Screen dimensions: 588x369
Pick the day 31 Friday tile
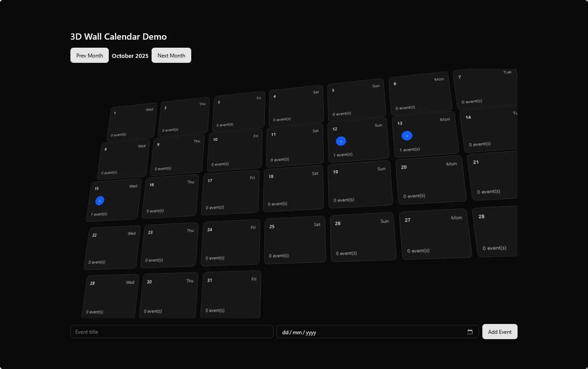231,294
